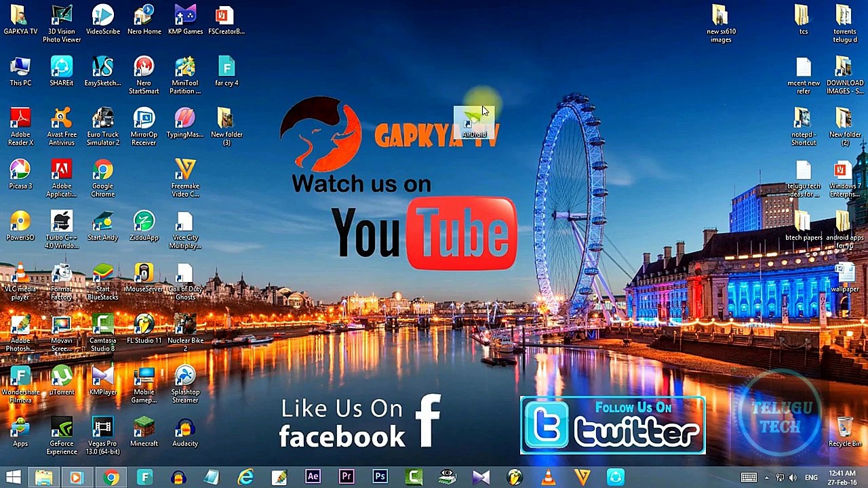Open VLC from the taskbar
868x488 pixels.
click(x=548, y=477)
